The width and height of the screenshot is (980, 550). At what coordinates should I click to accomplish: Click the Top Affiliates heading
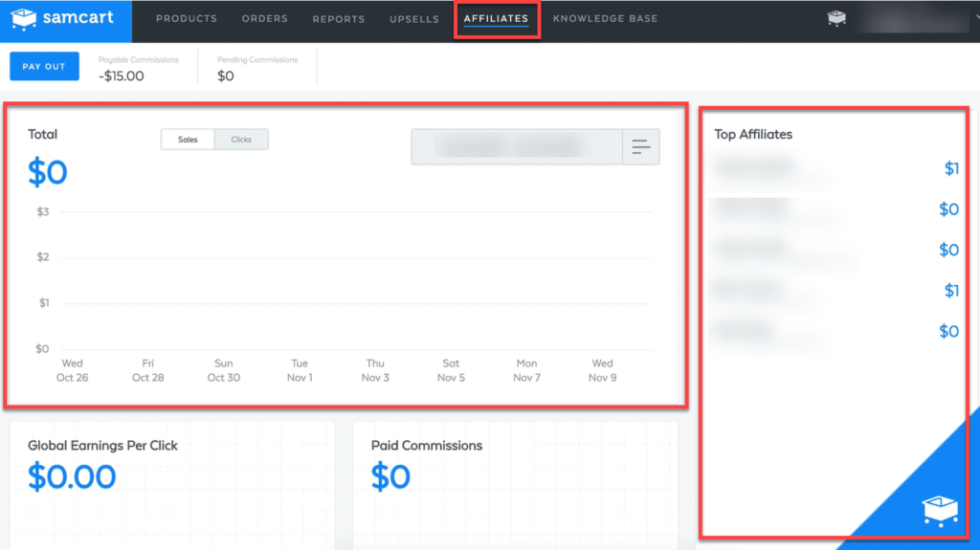[x=753, y=134]
